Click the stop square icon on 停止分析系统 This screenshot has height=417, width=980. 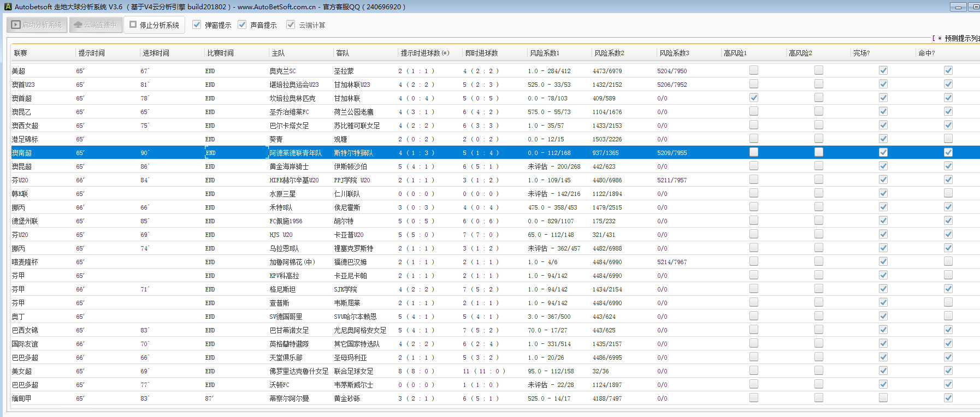point(133,25)
